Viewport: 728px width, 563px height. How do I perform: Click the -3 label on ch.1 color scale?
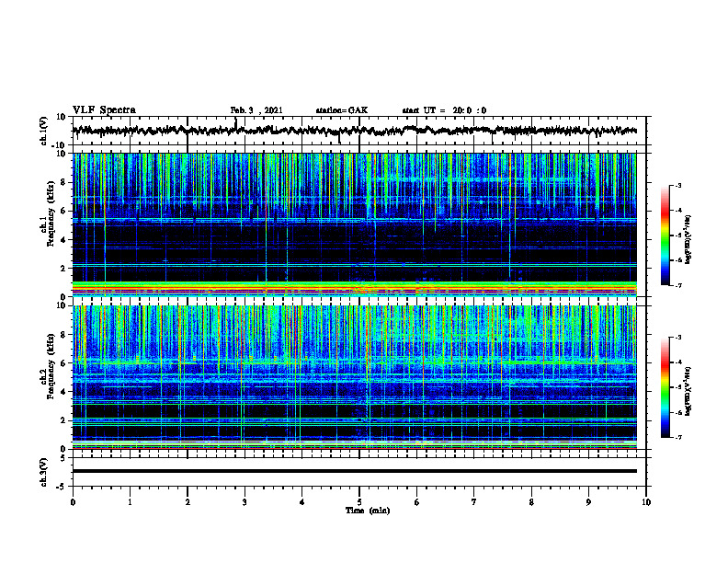click(678, 185)
